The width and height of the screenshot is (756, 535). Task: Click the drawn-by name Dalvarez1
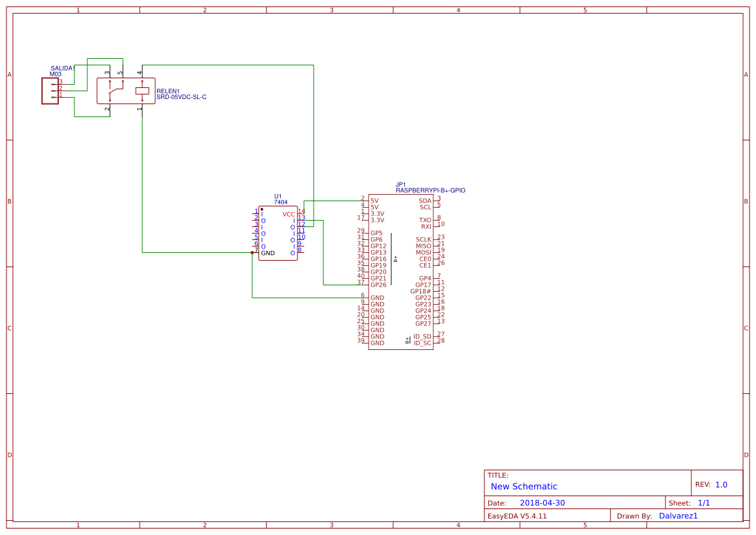(678, 516)
